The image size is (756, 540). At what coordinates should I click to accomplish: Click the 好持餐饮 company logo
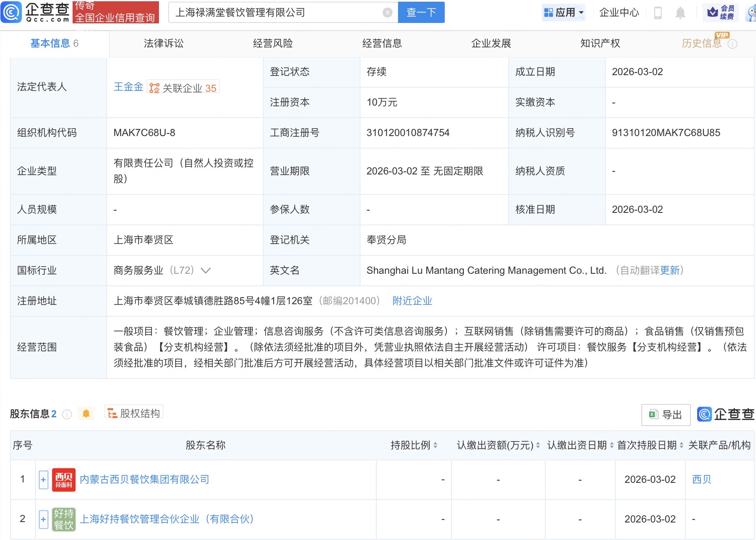pyautogui.click(x=63, y=519)
